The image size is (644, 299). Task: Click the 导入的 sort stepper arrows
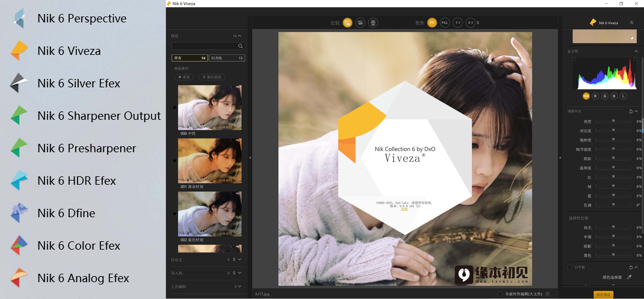pos(234,273)
